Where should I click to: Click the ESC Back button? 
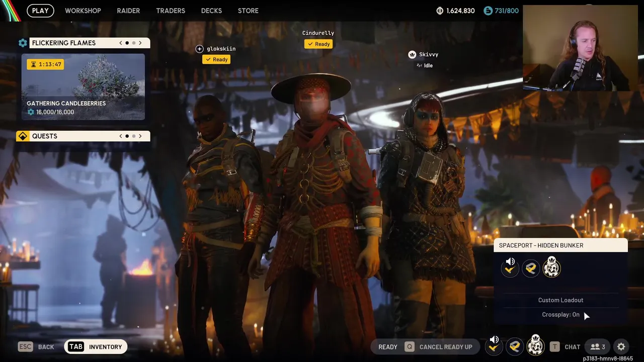pos(36,347)
